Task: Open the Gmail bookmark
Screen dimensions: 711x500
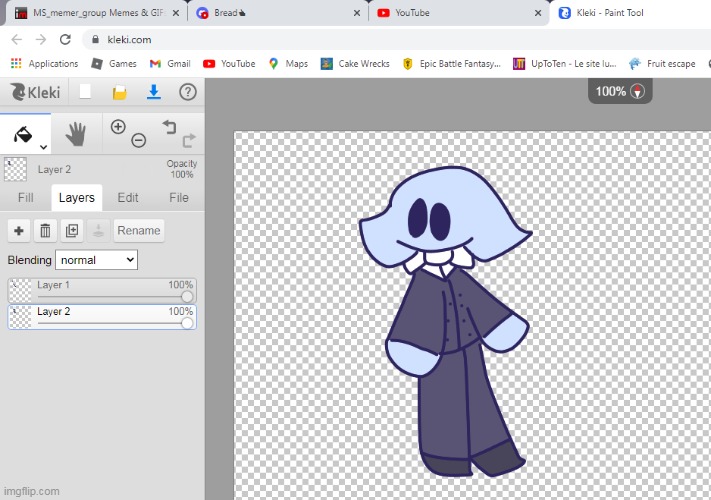Action: [170, 64]
